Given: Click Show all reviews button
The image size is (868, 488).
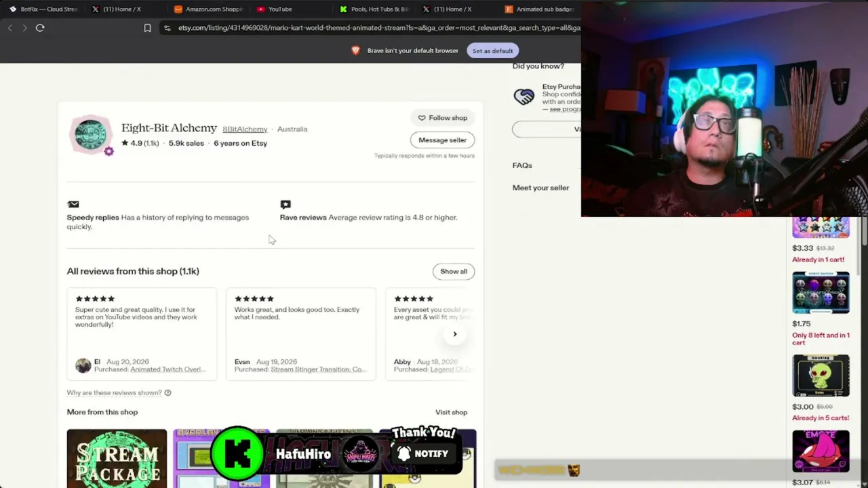Looking at the screenshot, I should tap(454, 272).
